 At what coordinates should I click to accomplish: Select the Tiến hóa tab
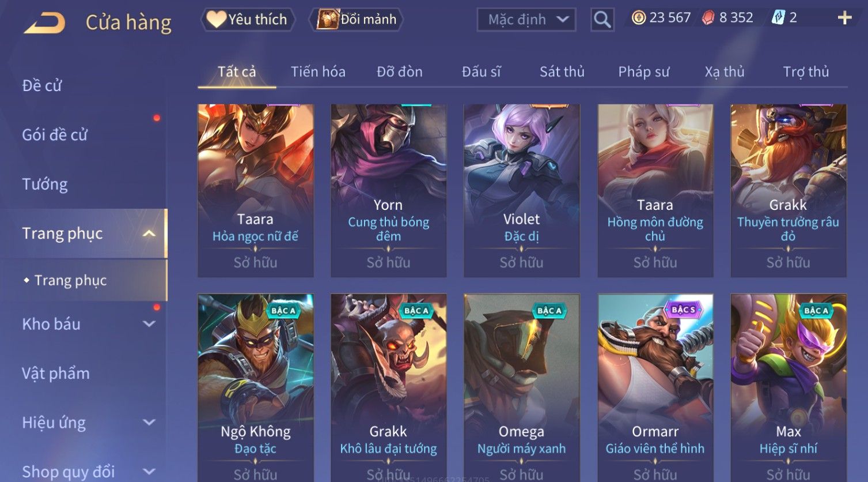(x=318, y=71)
